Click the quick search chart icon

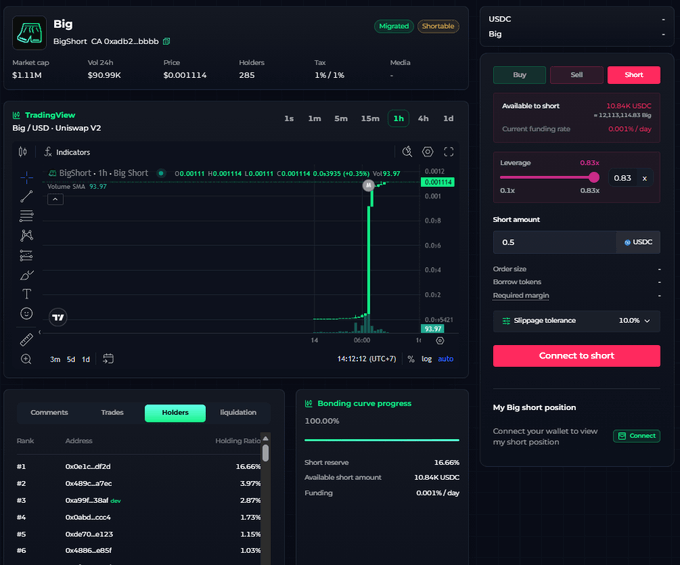(x=407, y=152)
